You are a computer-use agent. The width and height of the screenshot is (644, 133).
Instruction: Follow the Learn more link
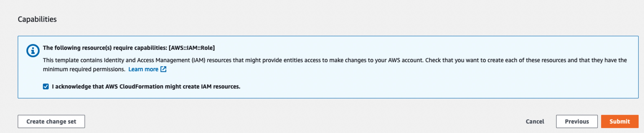coord(143,69)
